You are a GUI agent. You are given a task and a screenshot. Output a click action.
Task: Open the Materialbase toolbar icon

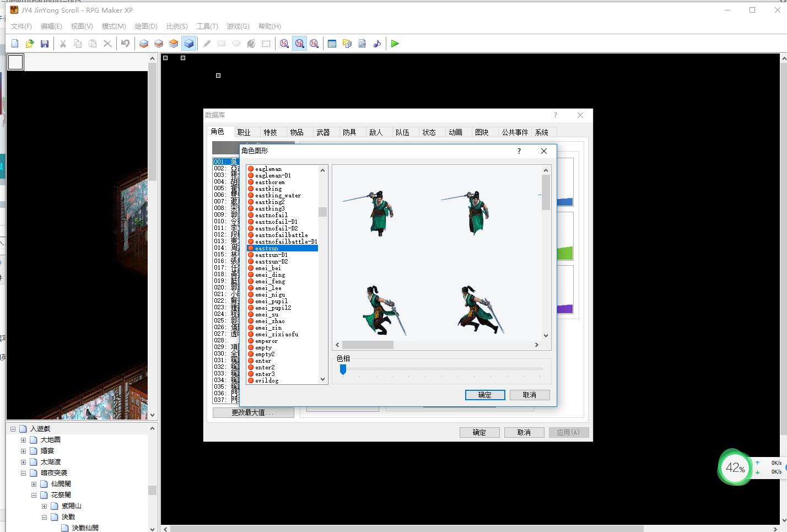[347, 44]
